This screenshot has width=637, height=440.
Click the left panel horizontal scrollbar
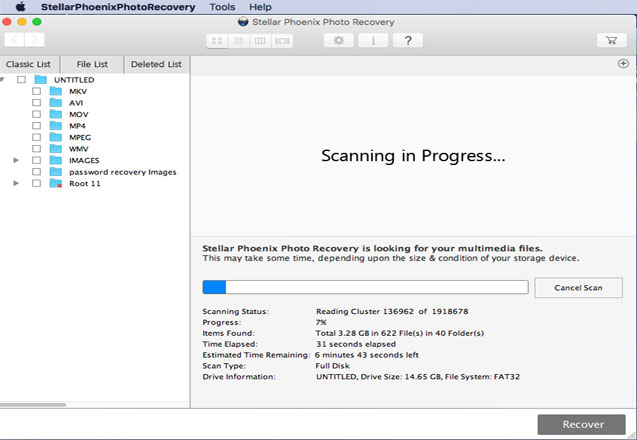[x=33, y=405]
